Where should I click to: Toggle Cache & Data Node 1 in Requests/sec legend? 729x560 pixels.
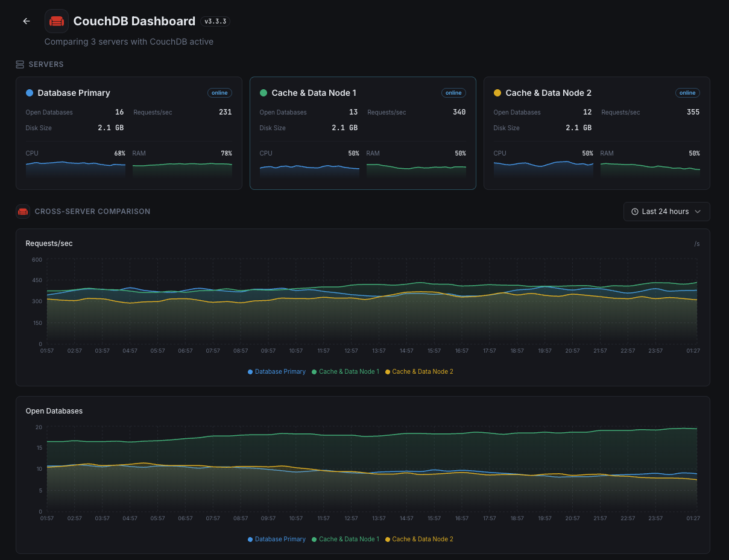(346, 372)
